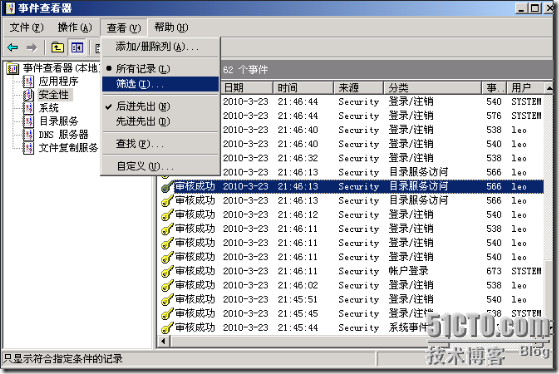Screen dimensions: 559x374
Task: Sort by the 用户 column header
Action: coord(525,88)
